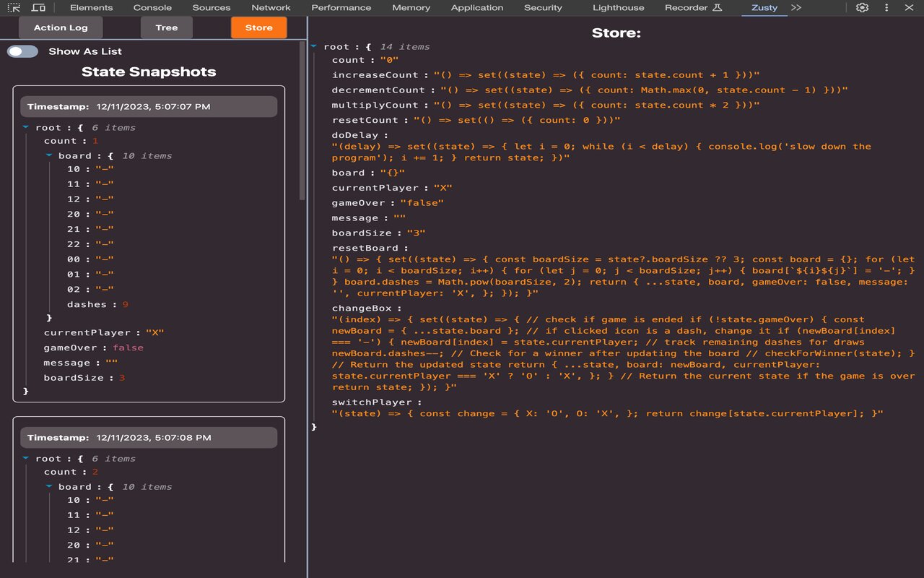Switch to the Application tab
The image size is (924, 578).
point(477,7)
